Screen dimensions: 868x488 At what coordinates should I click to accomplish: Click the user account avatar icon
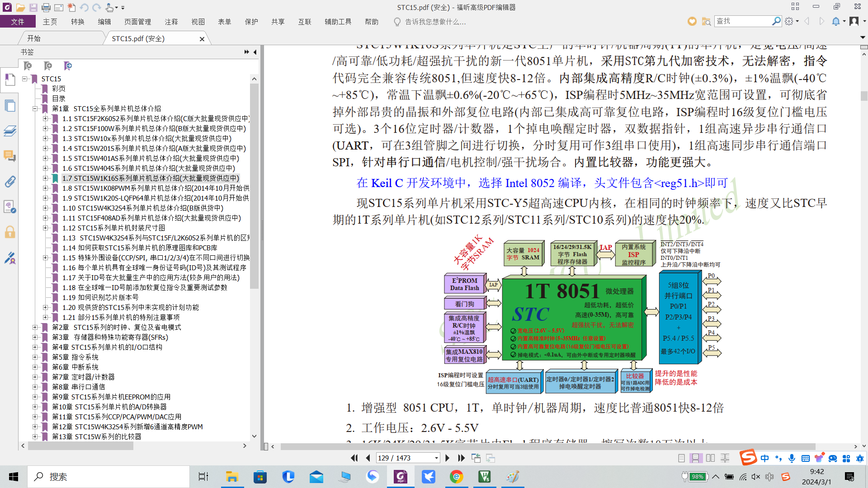pyautogui.click(x=854, y=21)
